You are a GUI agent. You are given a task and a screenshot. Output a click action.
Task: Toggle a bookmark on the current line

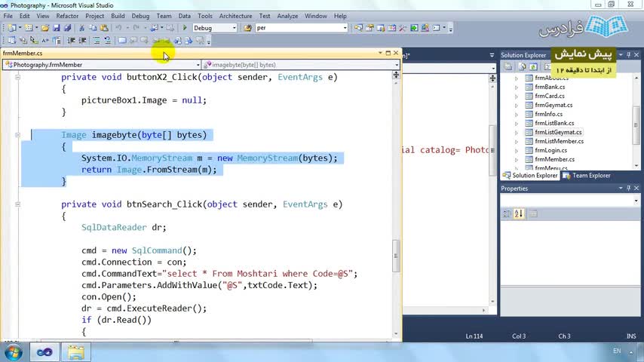[x=122, y=40]
